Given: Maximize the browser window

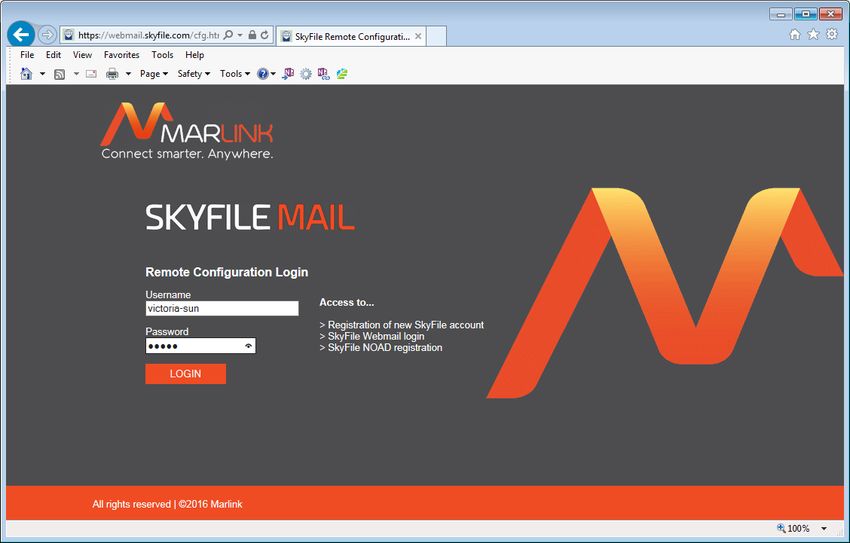Looking at the screenshot, I should click(x=806, y=14).
